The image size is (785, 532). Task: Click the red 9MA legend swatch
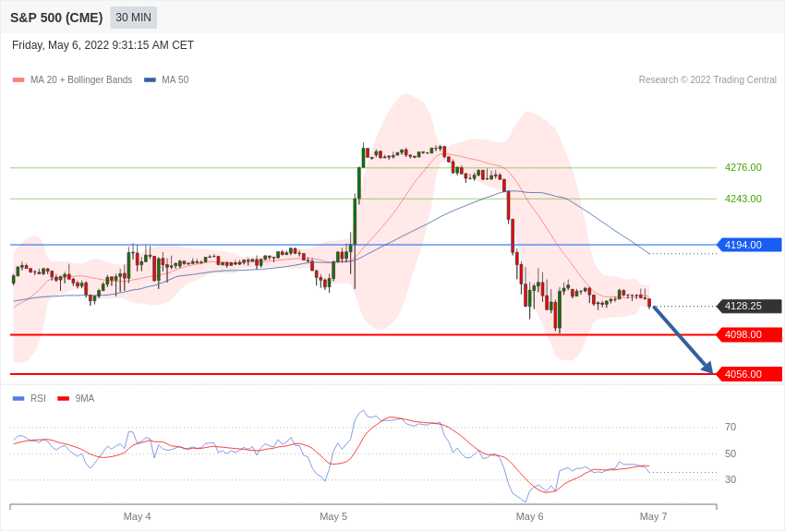point(64,398)
